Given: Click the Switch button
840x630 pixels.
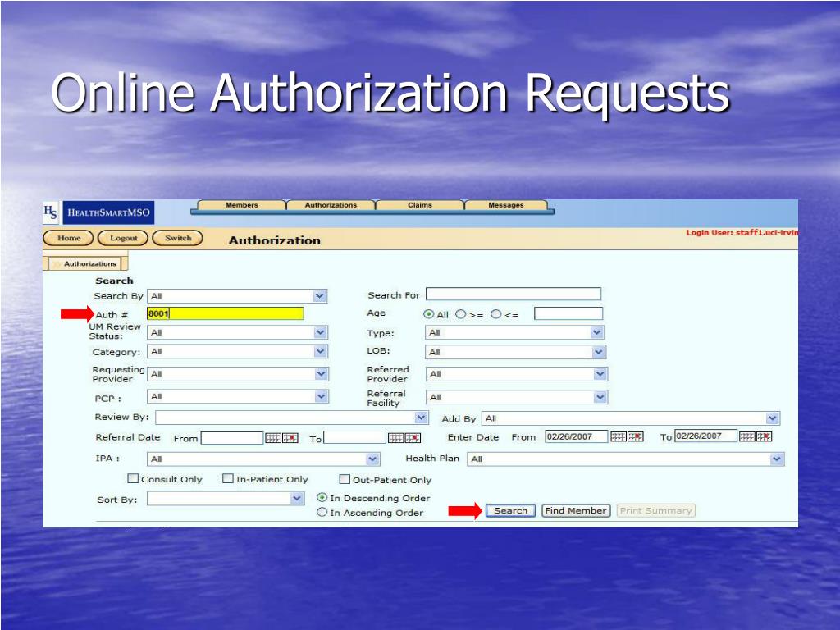Looking at the screenshot, I should coord(178,238).
